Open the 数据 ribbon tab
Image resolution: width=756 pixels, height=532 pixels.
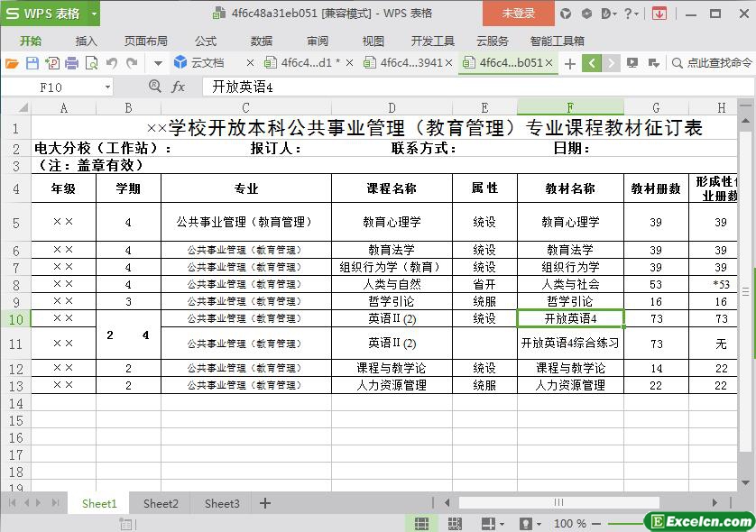click(x=262, y=41)
